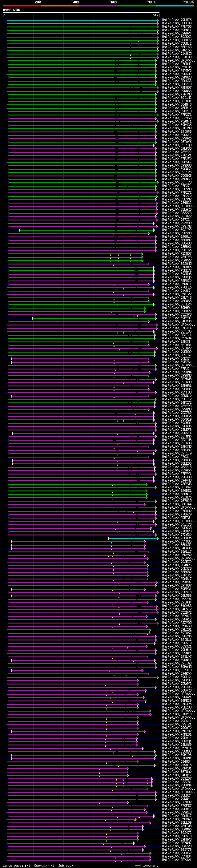
Task: Select hit label UniRef100_B9GBE1
Action: [177, 491]
